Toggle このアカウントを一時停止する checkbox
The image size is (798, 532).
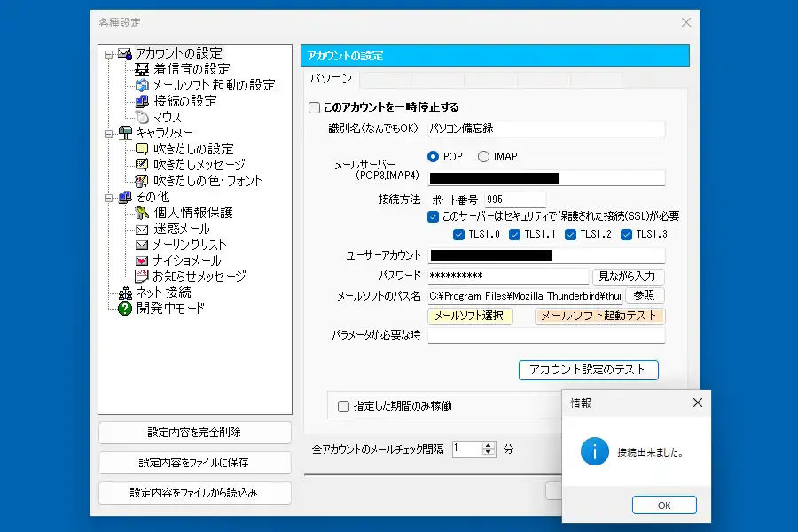315,107
